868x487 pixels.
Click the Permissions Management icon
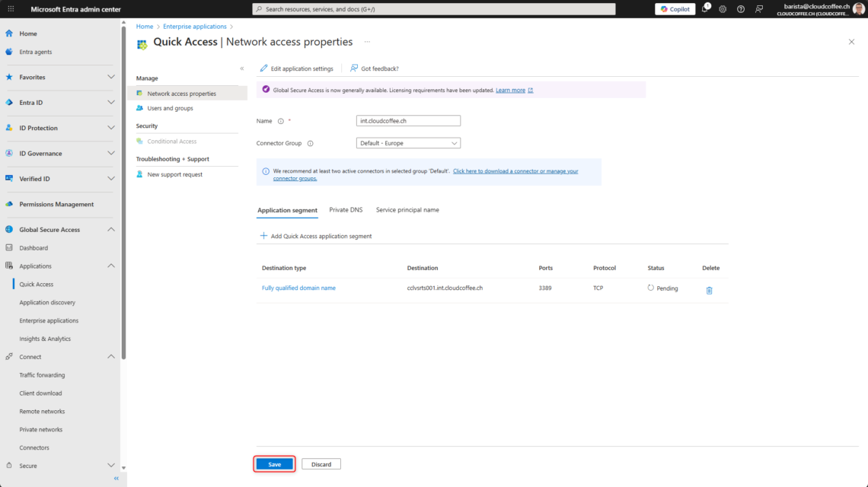point(9,204)
